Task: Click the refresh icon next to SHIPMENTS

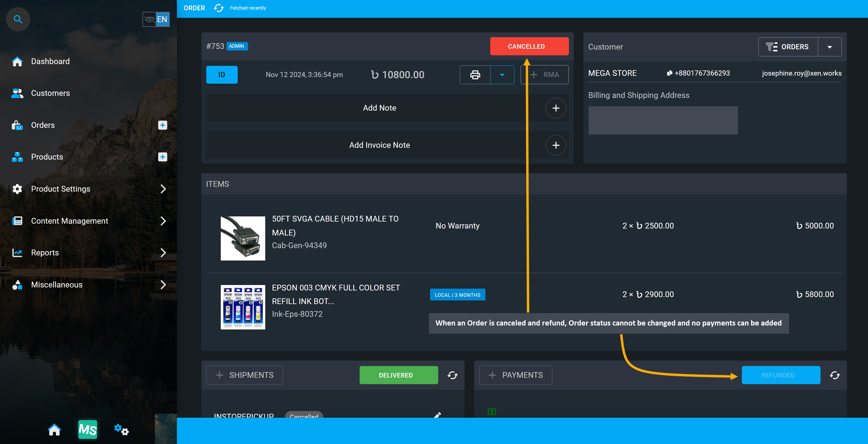Action: pyautogui.click(x=453, y=375)
